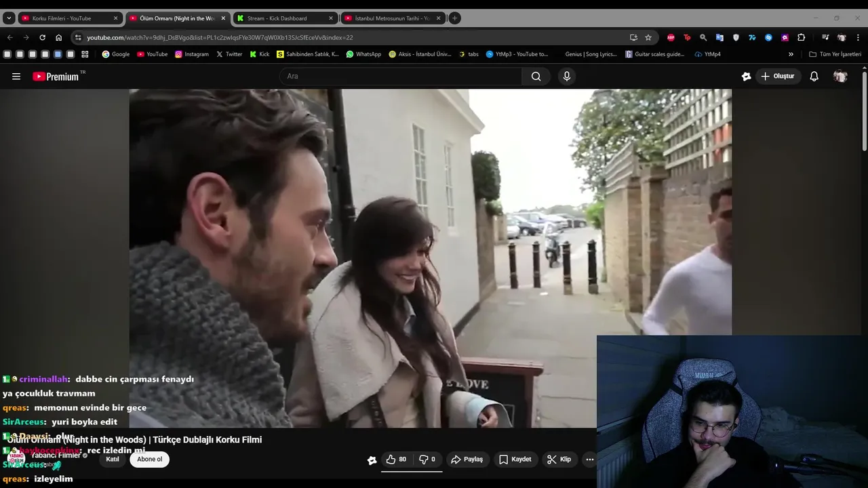The height and width of the screenshot is (488, 868).
Task: Open the Extensions puzzle-piece menu
Action: (801, 37)
